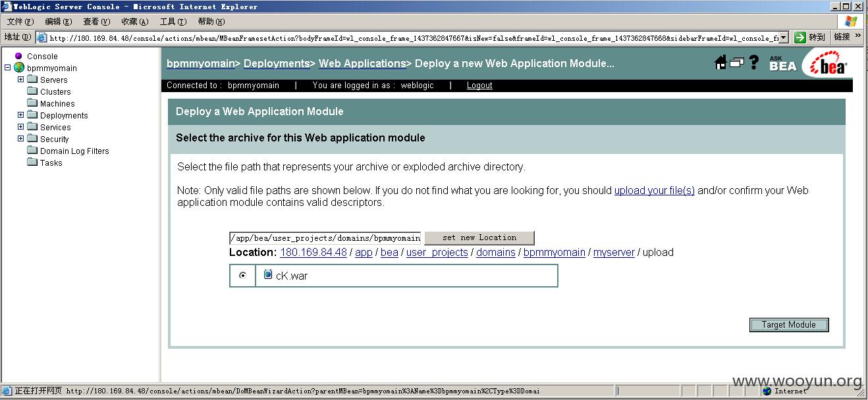Click the Ask BEA logo
Viewport: 868px width, 400px height.
coord(782,63)
